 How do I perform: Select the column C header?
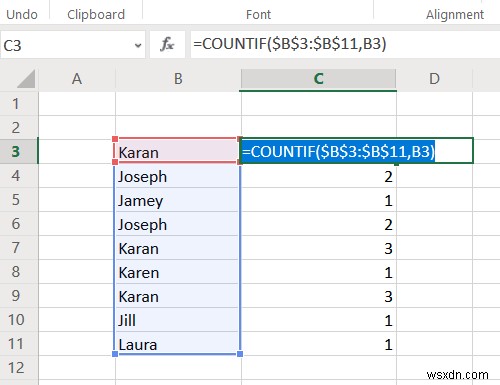(x=319, y=79)
